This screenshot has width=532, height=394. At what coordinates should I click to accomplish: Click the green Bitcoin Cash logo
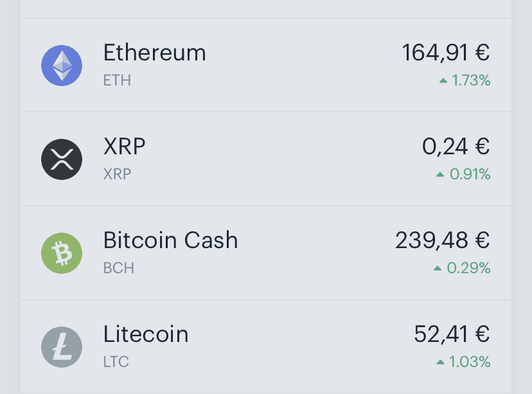click(x=62, y=253)
